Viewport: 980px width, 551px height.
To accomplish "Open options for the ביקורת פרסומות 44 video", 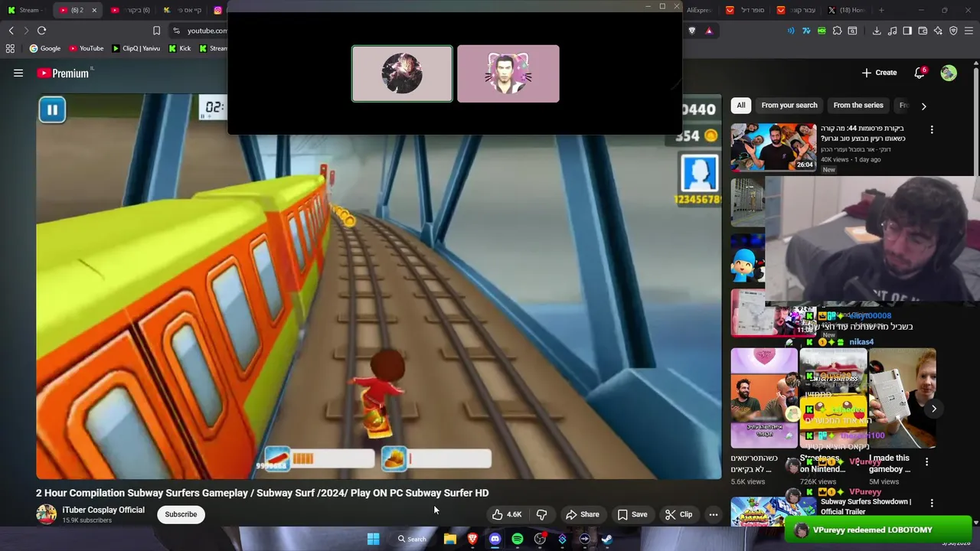I will [x=932, y=130].
